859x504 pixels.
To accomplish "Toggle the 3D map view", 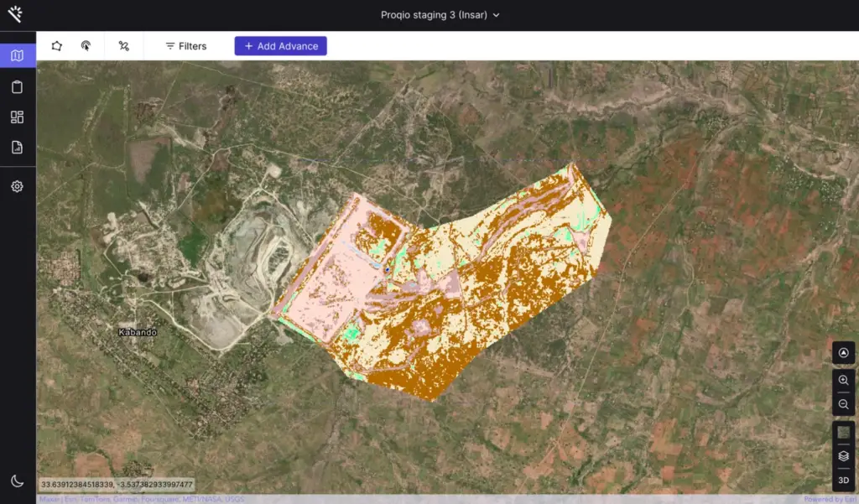I will coord(843,480).
